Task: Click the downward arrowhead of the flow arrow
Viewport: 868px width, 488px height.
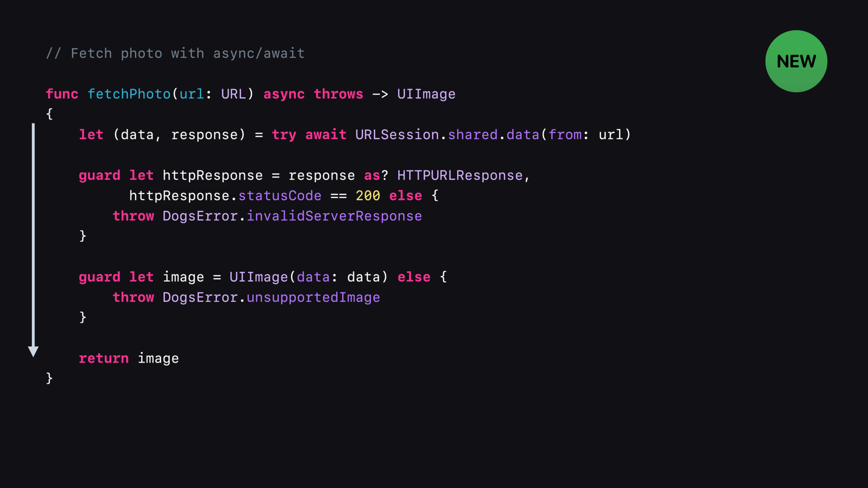Action: [x=33, y=352]
